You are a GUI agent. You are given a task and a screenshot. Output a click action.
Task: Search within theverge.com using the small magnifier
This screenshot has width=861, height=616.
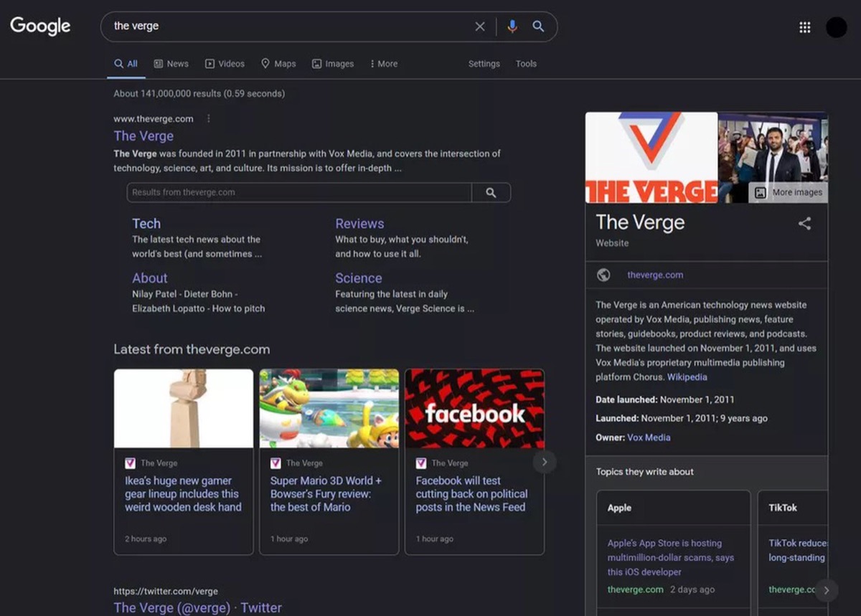tap(491, 192)
